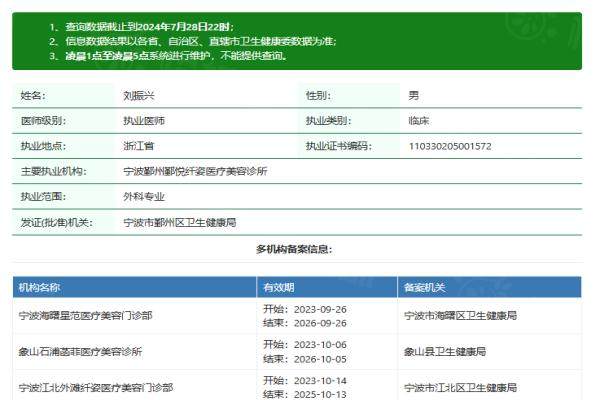Click the 临床 value
This screenshot has height=400, width=600.
point(419,121)
